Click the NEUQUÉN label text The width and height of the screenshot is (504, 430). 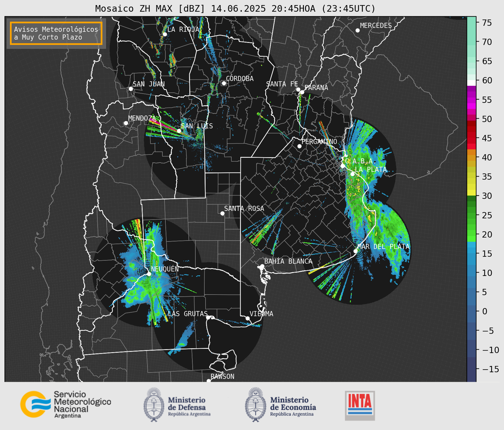[x=165, y=269]
